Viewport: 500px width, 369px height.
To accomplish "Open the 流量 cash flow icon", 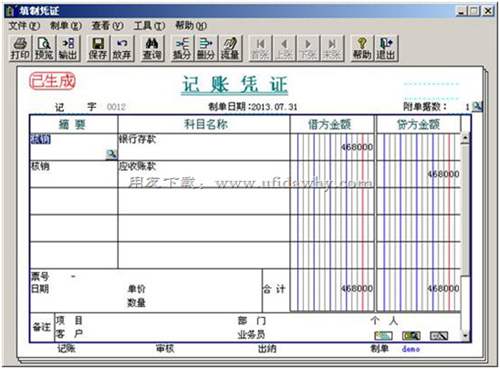I will (230, 49).
